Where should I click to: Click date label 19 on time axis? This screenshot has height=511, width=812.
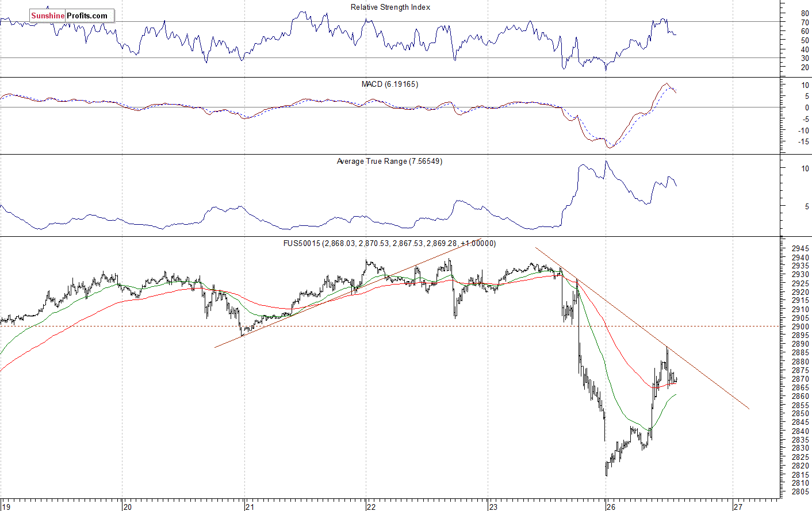click(6, 507)
